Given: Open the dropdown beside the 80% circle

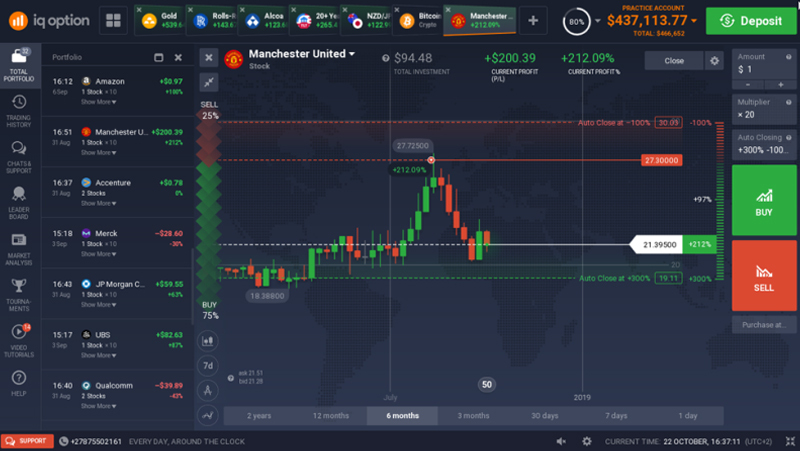Looking at the screenshot, I should [597, 21].
